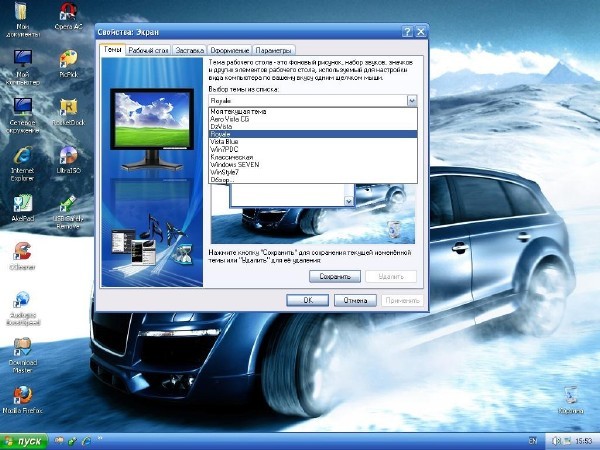Launch the Opera AC desktop shortcut

[68, 17]
